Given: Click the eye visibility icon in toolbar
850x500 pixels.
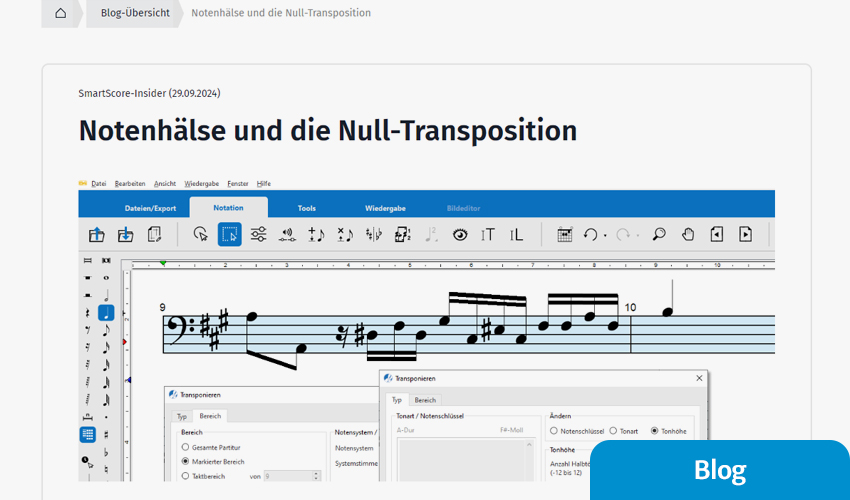Looking at the screenshot, I should pos(460,234).
